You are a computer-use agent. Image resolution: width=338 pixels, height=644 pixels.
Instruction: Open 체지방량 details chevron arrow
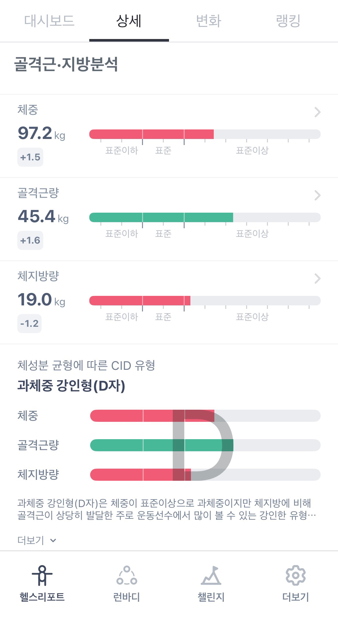pos(317,279)
